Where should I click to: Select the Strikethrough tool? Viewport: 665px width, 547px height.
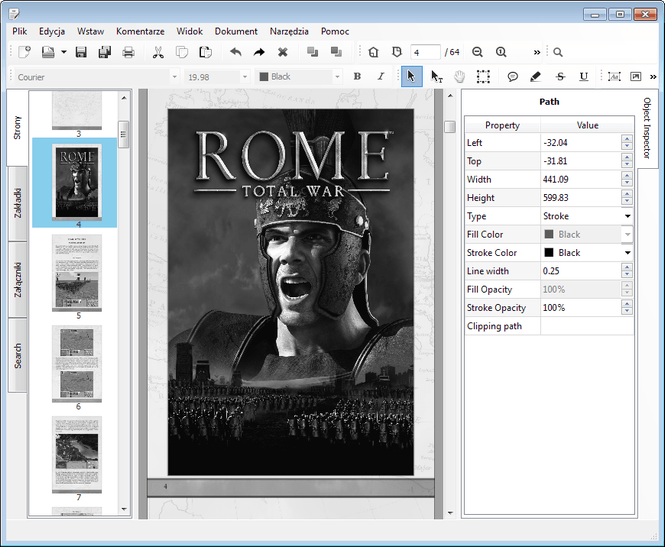coord(560,76)
